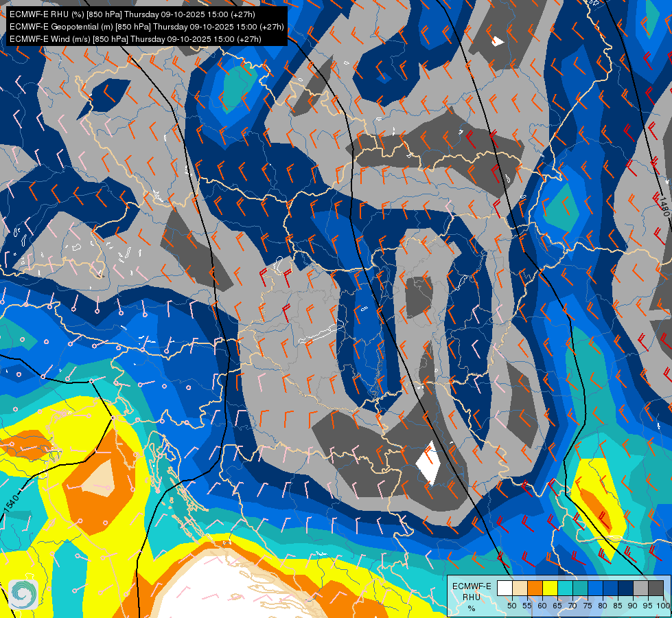Screen dimensions: 672x618
Task: Click the ECMWF spiral logo icon
Action: coord(23,595)
